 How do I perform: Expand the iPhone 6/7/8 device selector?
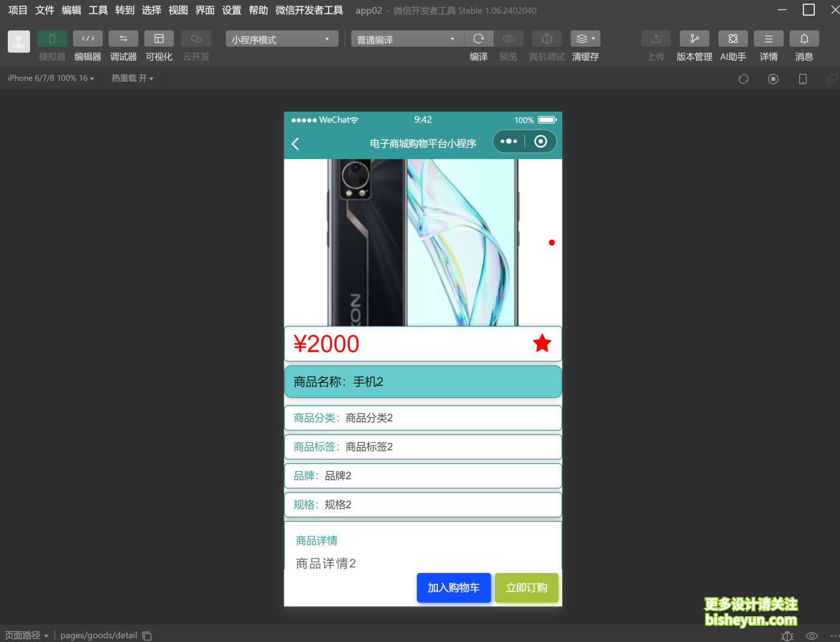click(50, 77)
